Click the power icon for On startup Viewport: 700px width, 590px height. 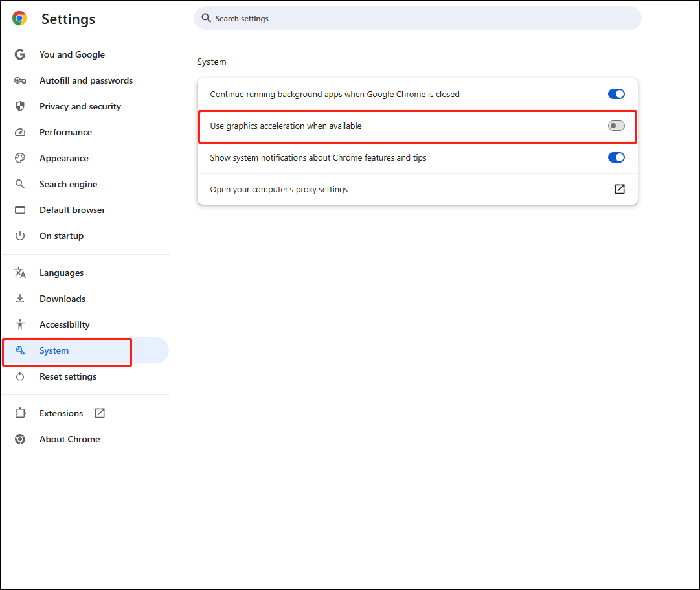[x=20, y=236]
